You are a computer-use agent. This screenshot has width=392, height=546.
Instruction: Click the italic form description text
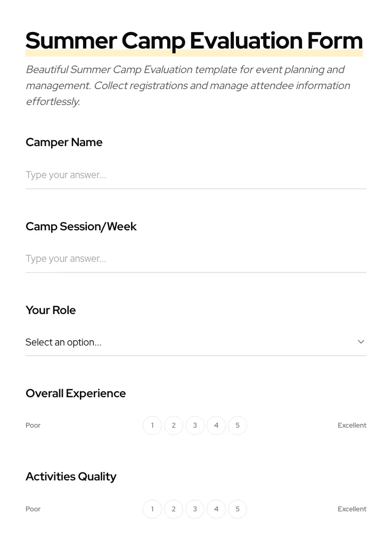188,85
